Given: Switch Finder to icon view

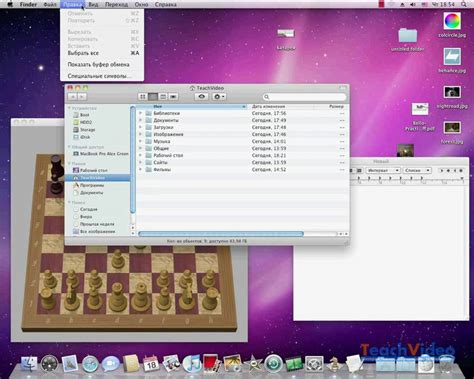Looking at the screenshot, I should [143, 97].
